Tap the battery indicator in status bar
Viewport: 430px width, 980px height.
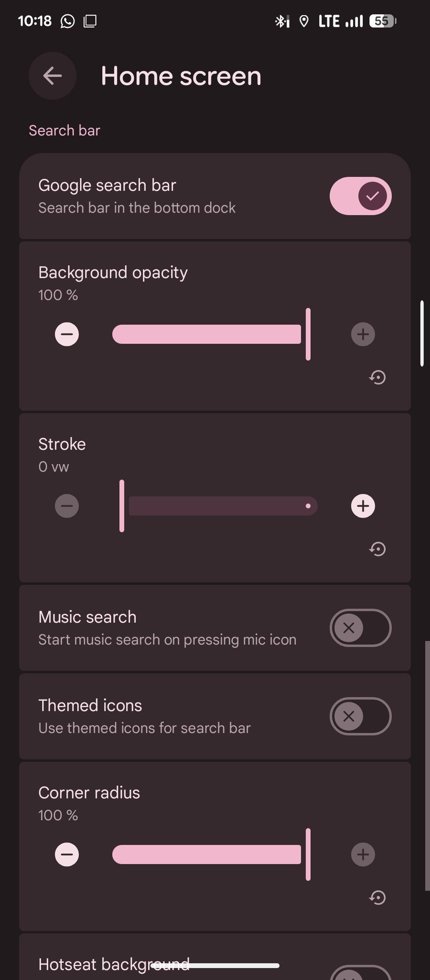[383, 21]
